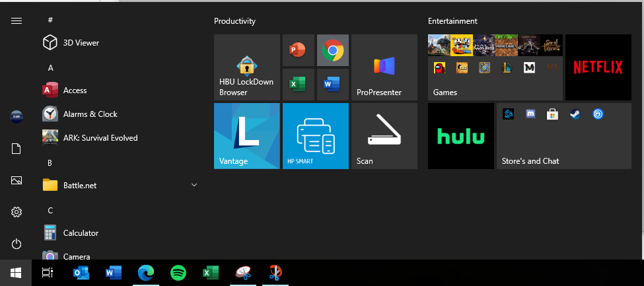Launch the Netflix tile
The height and width of the screenshot is (286, 644).
coord(598,67)
